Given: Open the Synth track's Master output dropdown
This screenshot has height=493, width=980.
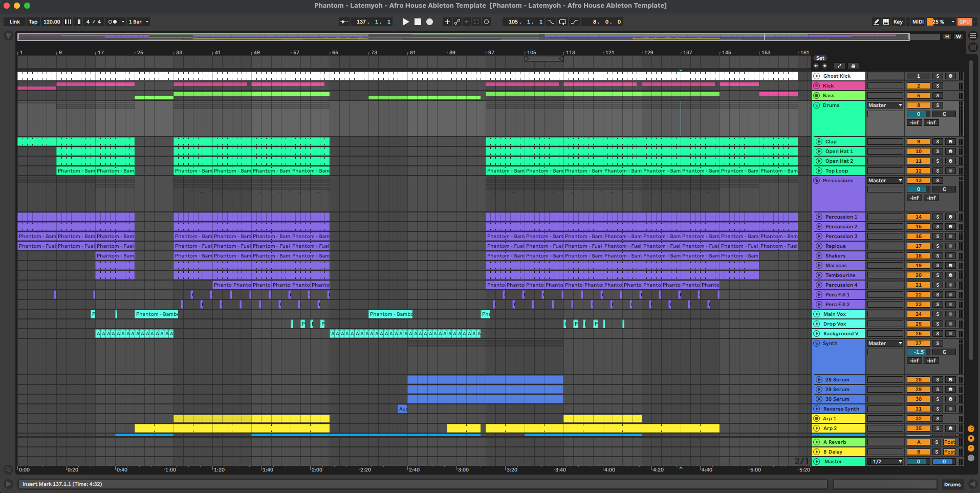Looking at the screenshot, I should [885, 344].
